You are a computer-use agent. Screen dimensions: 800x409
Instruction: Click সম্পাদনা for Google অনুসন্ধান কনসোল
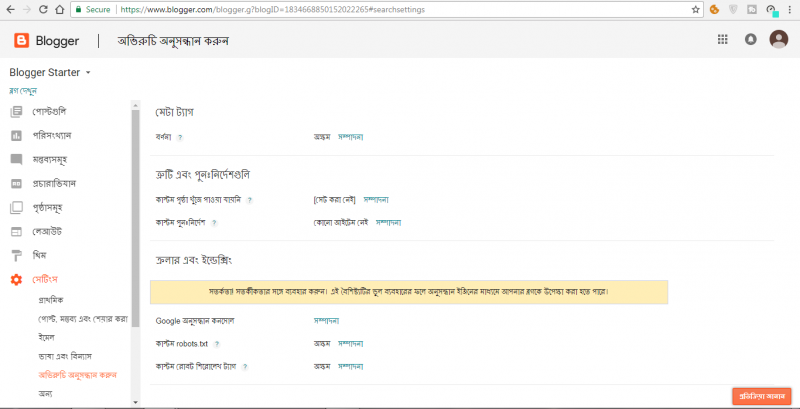(x=327, y=321)
